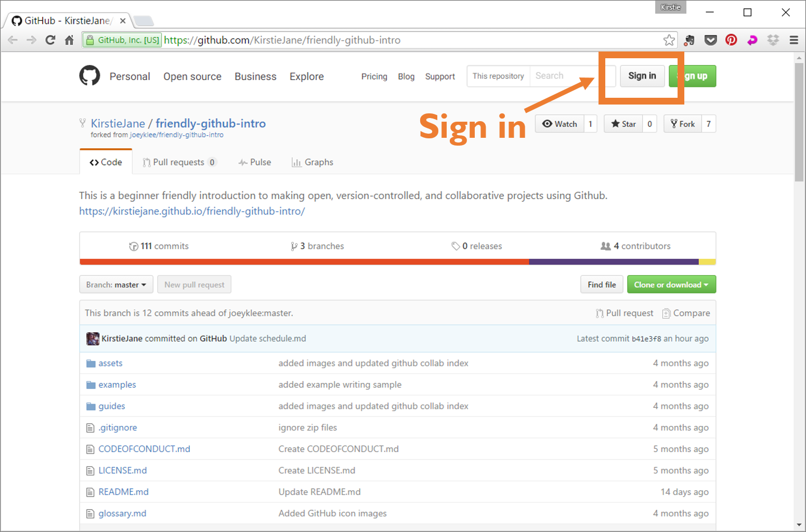The width and height of the screenshot is (806, 532).
Task: Click the README.md file icon
Action: 90,492
